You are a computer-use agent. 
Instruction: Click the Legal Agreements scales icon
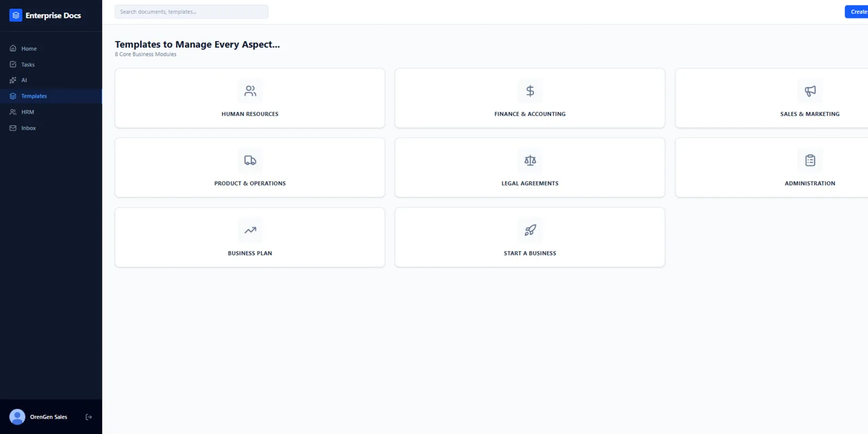point(530,160)
